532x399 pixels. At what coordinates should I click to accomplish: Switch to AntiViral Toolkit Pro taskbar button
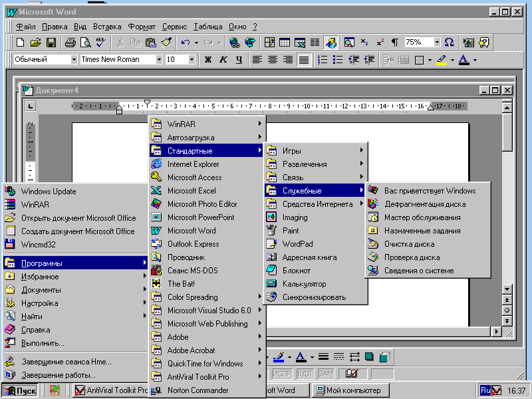tap(111, 390)
